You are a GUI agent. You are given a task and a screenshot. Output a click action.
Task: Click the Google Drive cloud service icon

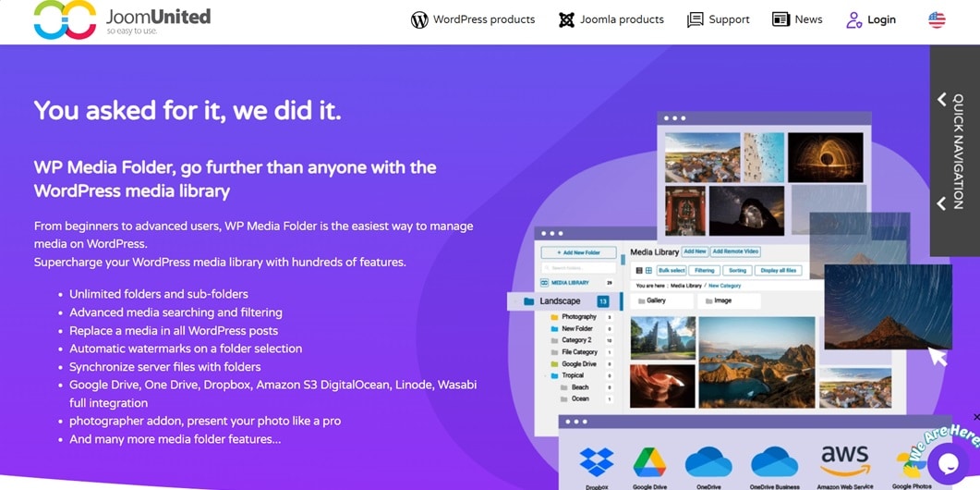[650, 464]
